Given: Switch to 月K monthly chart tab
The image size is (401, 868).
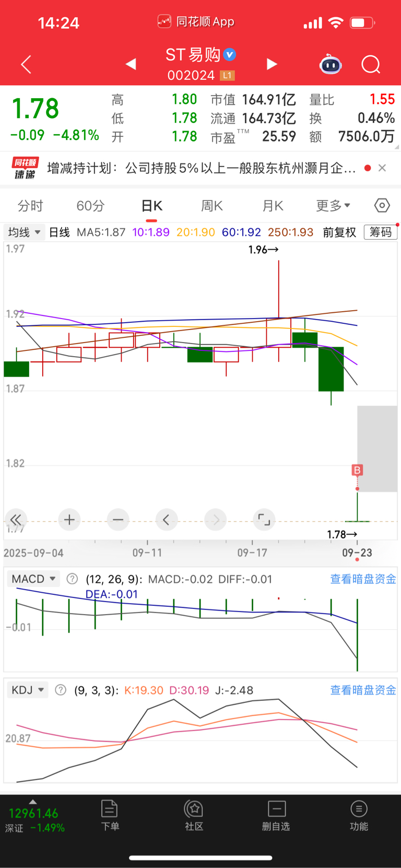Looking at the screenshot, I should 273,206.
